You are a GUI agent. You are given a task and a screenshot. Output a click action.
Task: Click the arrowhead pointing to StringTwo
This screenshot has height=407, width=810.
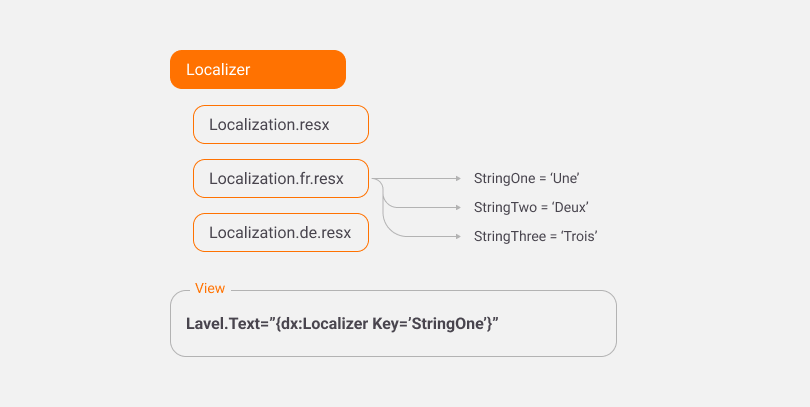tap(457, 207)
